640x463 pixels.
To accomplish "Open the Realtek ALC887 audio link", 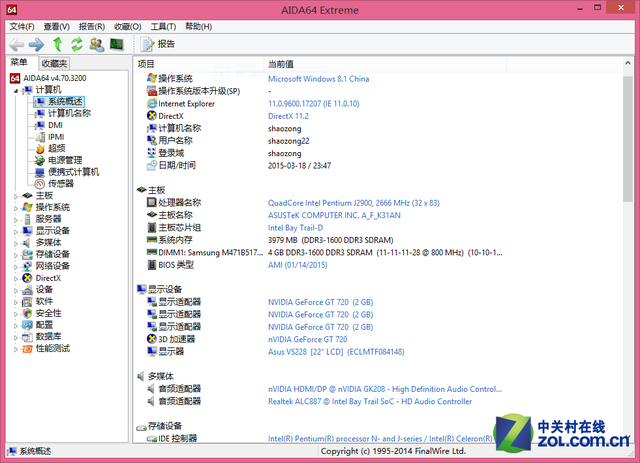I will pyautogui.click(x=370, y=401).
